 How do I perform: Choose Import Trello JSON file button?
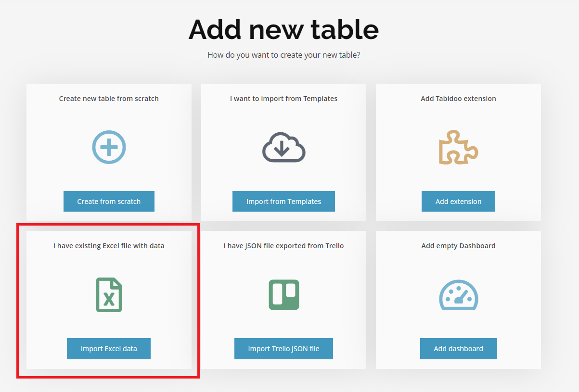point(283,349)
